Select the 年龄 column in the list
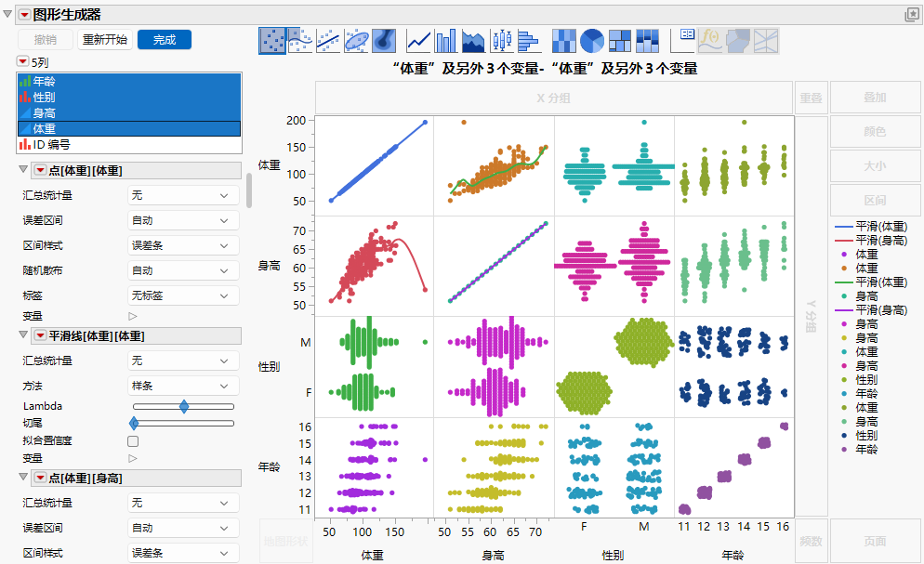This screenshot has height=564, width=924. click(129, 81)
